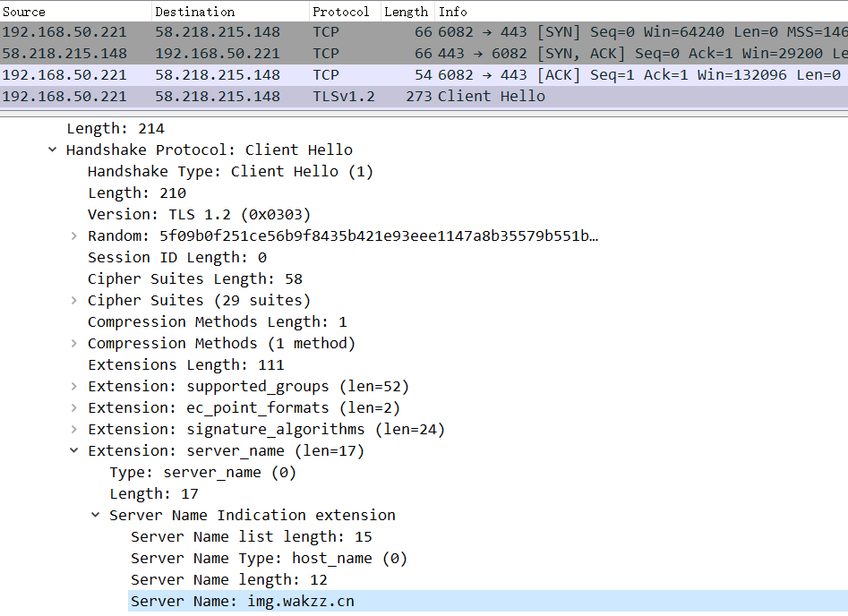The width and height of the screenshot is (848, 616).
Task: Click the Protocol column header
Action: (x=345, y=12)
